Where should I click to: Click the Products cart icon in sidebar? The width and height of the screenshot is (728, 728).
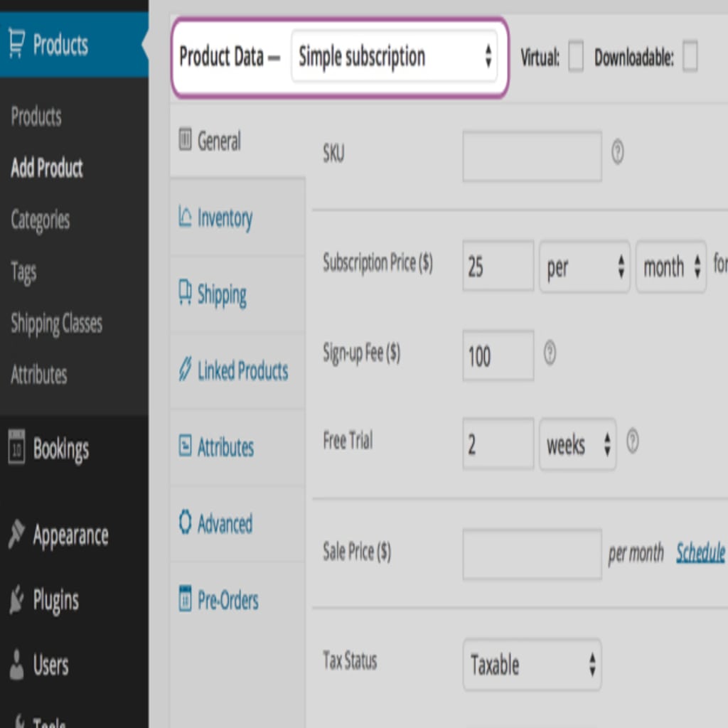17,44
